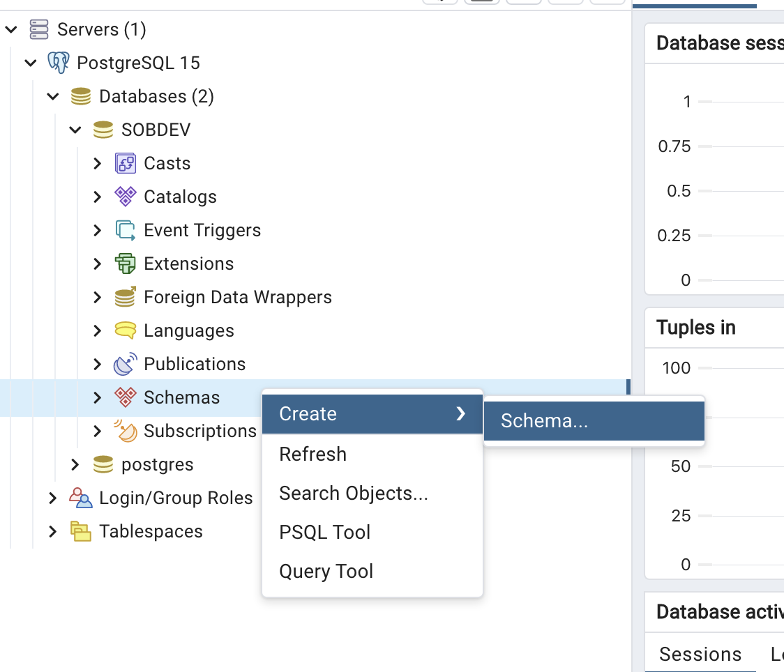This screenshot has height=672, width=784.
Task: Open PSQL Tool from context menu
Action: pos(372,532)
